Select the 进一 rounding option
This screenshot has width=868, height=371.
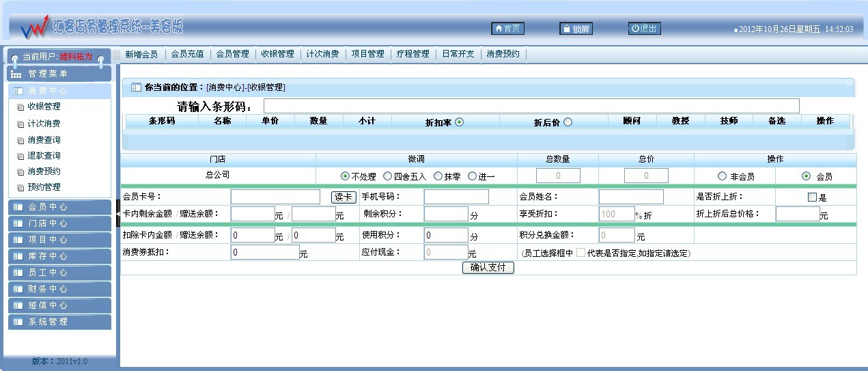(x=473, y=176)
